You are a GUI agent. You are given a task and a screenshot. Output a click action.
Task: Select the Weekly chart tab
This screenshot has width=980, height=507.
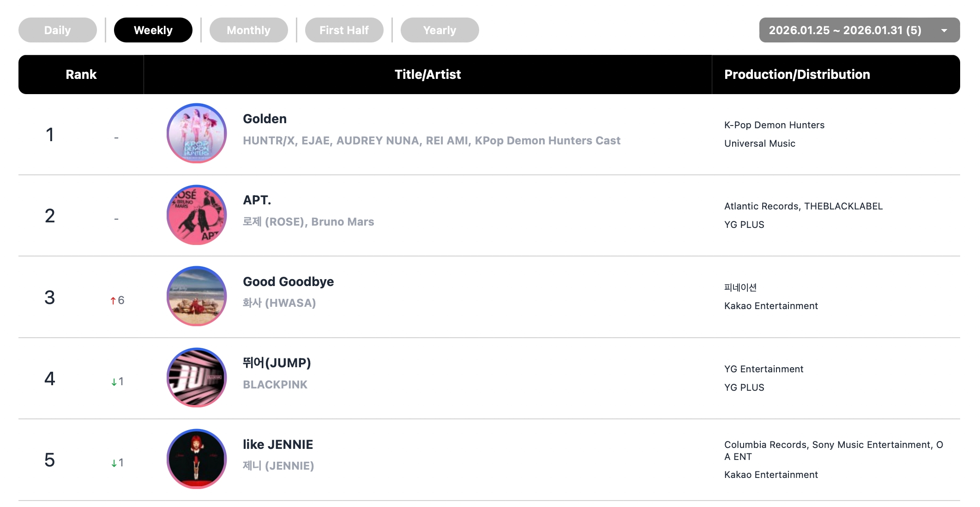point(153,30)
